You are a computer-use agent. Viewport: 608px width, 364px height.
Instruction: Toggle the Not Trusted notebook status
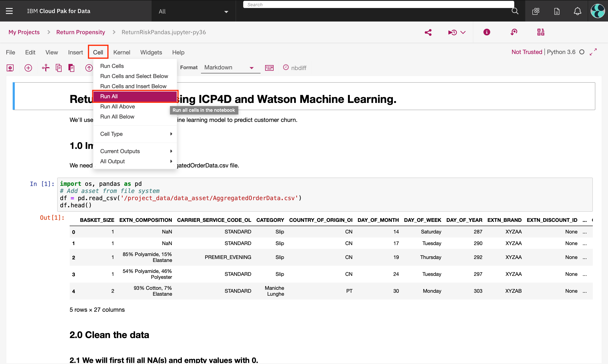527,52
